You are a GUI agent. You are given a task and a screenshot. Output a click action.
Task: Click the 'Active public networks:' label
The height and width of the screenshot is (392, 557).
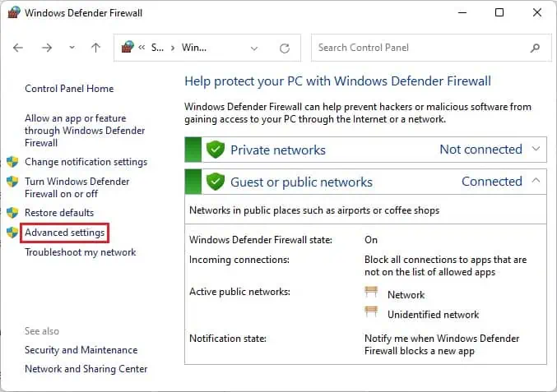point(239,292)
